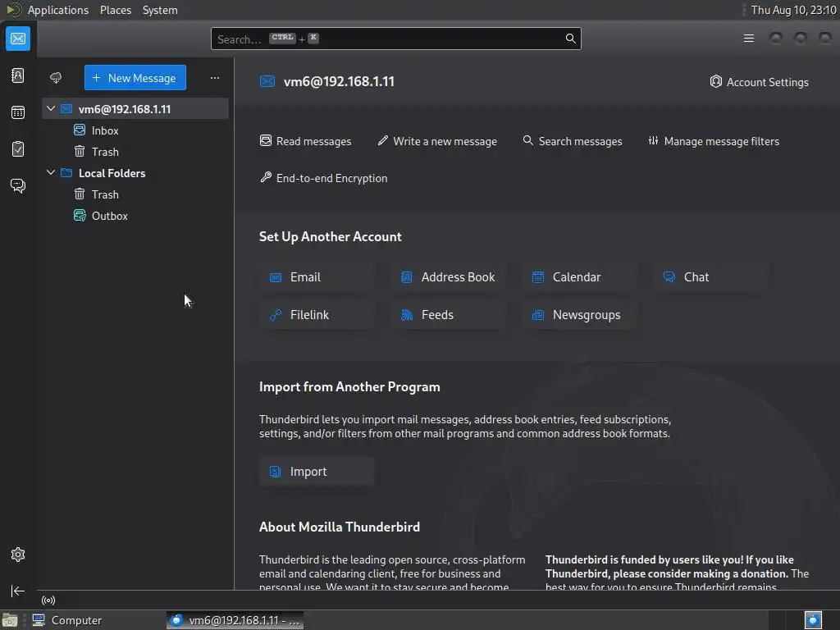840x630 pixels.
Task: Set up an Email account
Action: 316,277
